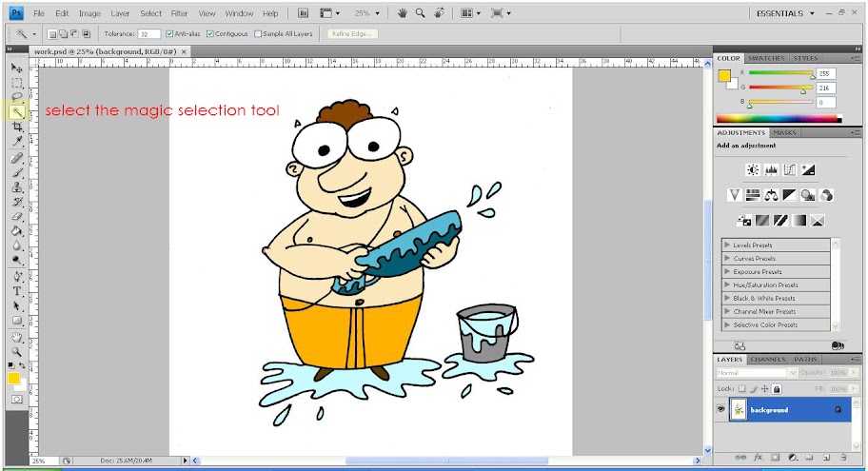The height and width of the screenshot is (471, 868).
Task: Open the Select menu
Action: [x=150, y=13]
